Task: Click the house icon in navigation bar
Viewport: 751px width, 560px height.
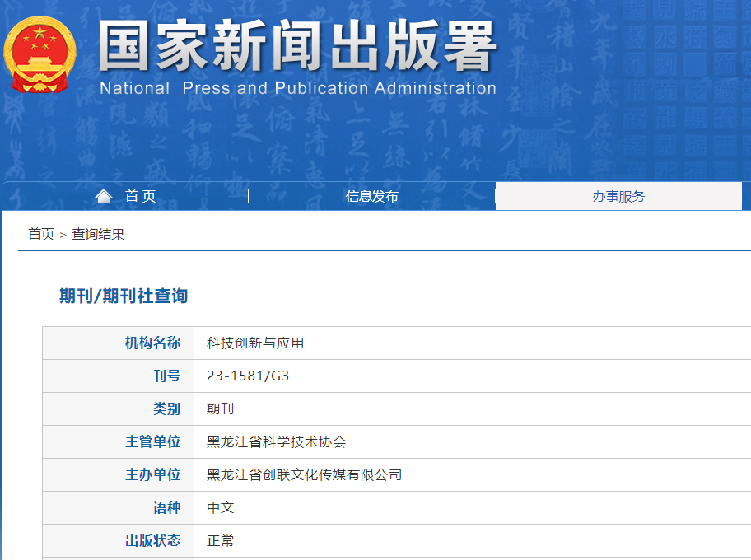Action: (104, 196)
